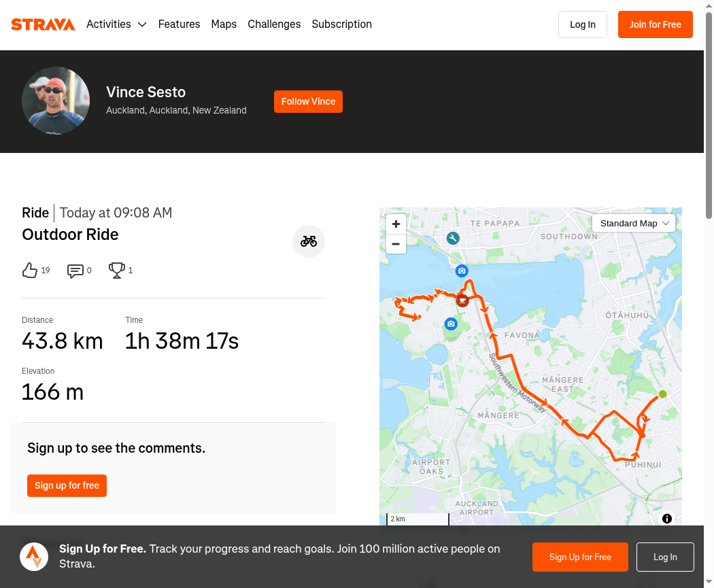The height and width of the screenshot is (588, 714).
Task: Open the map info icon
Action: click(x=666, y=519)
